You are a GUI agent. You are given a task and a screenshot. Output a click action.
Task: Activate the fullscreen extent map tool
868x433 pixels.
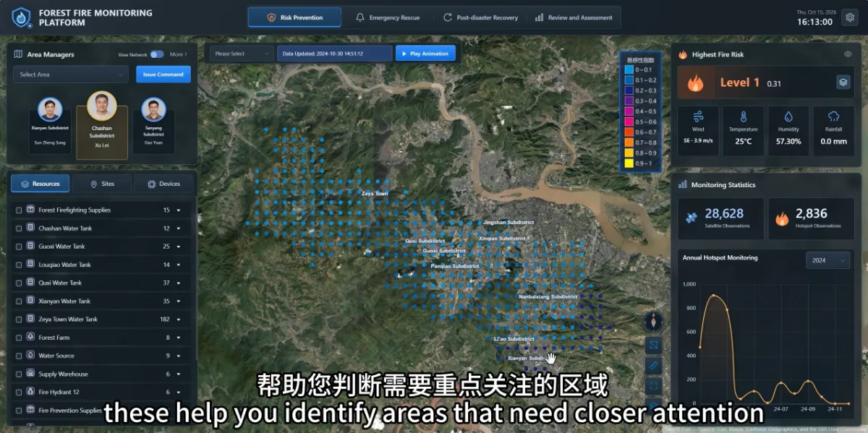pos(654,386)
